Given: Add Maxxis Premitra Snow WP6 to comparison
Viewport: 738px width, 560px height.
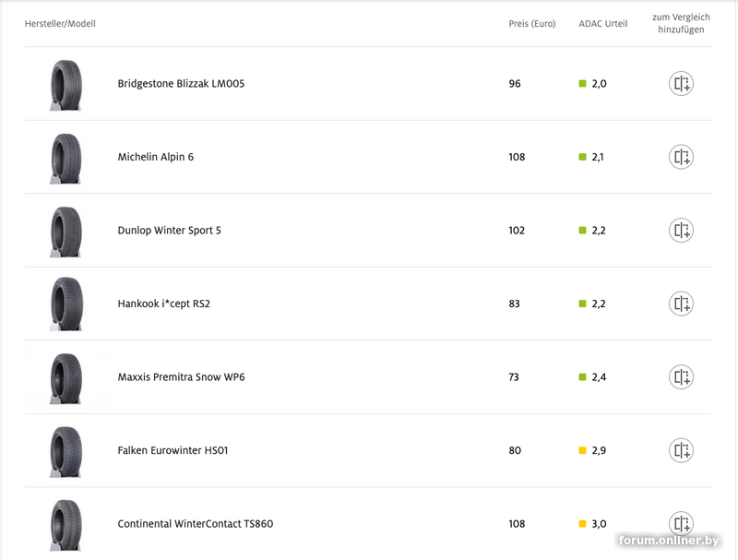Looking at the screenshot, I should coord(681,377).
